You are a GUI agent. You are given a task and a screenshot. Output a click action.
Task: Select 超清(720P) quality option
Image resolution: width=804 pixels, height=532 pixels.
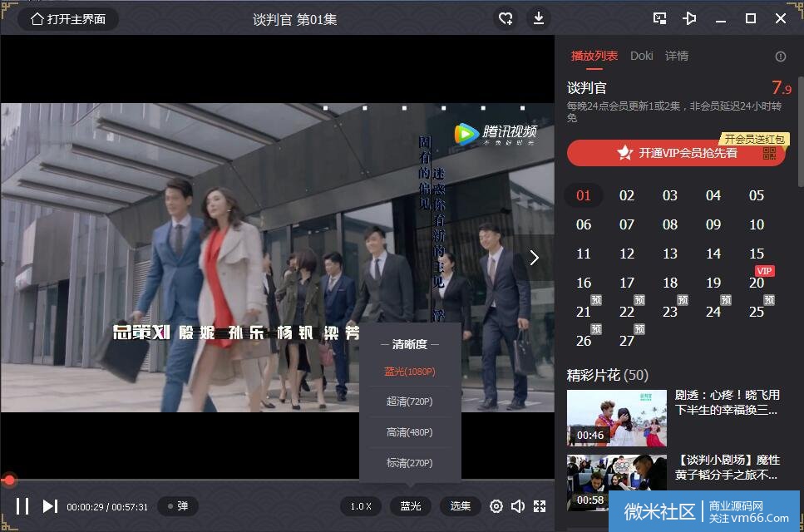[410, 401]
